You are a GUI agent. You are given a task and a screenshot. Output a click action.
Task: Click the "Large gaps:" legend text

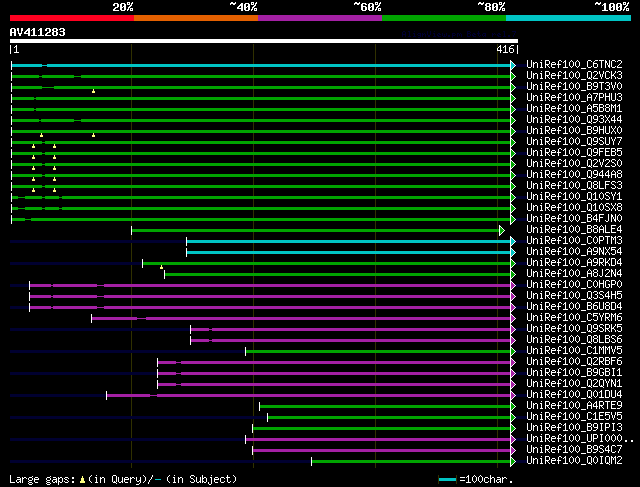click(x=42, y=479)
